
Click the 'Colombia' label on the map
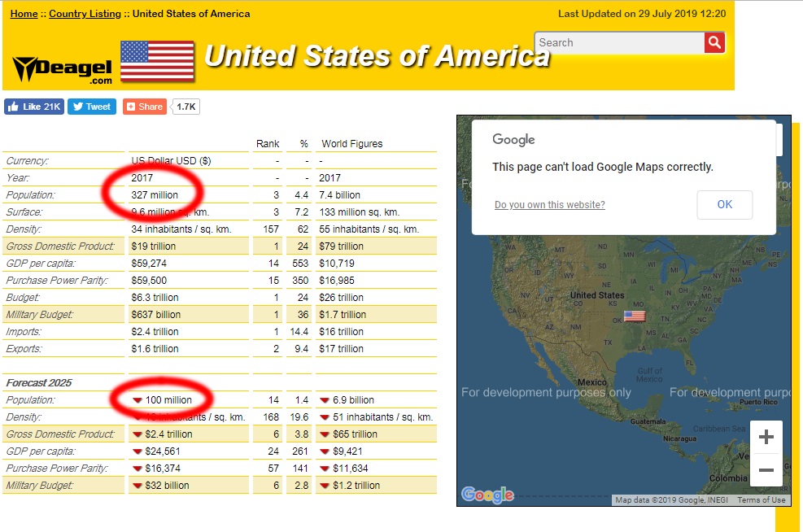pyautogui.click(x=728, y=477)
